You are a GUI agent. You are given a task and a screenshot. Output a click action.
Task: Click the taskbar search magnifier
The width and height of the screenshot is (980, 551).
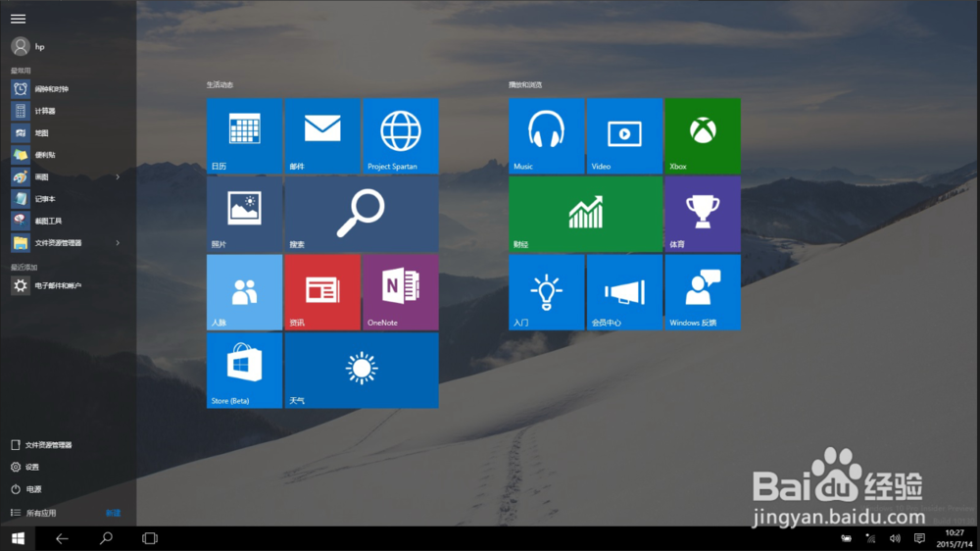pos(106,538)
